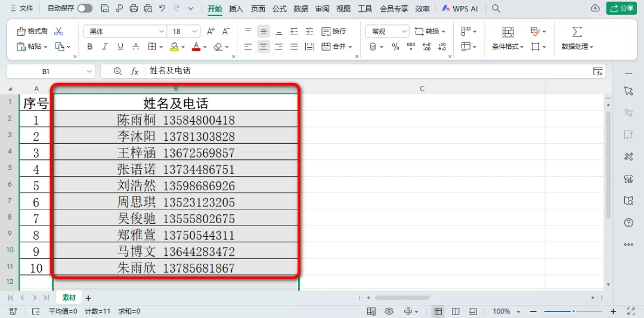The image size is (644, 318).
Task: Increase font size with A+ icon
Action: [210, 31]
